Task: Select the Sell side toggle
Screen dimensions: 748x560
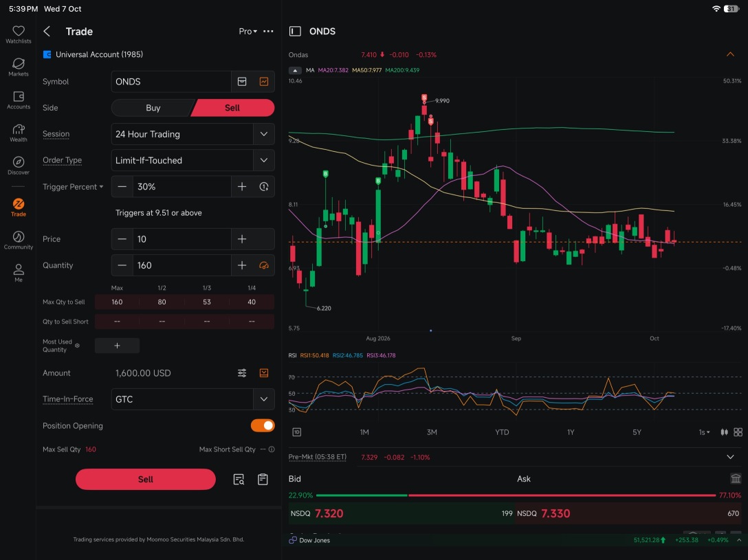Action: coord(232,108)
